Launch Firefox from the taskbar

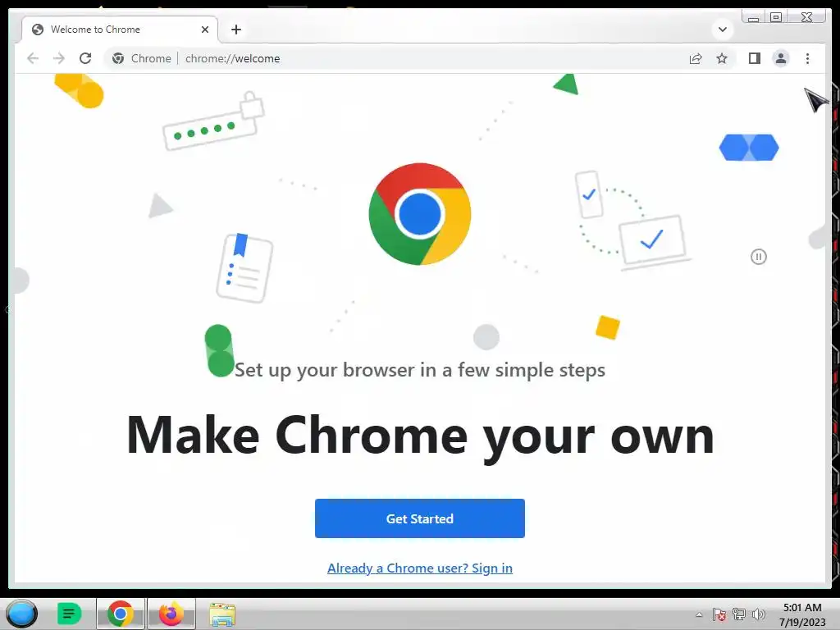(x=171, y=614)
